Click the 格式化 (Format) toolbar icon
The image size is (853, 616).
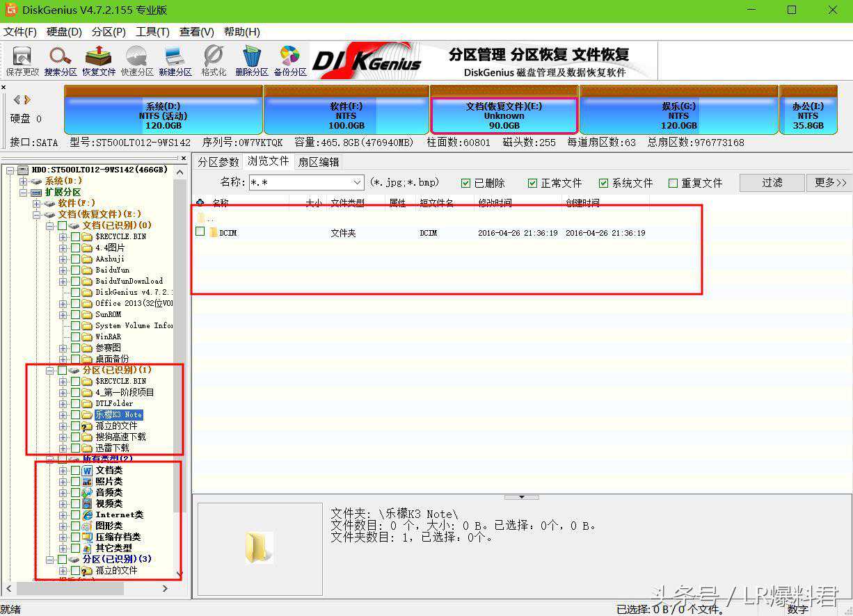point(214,60)
